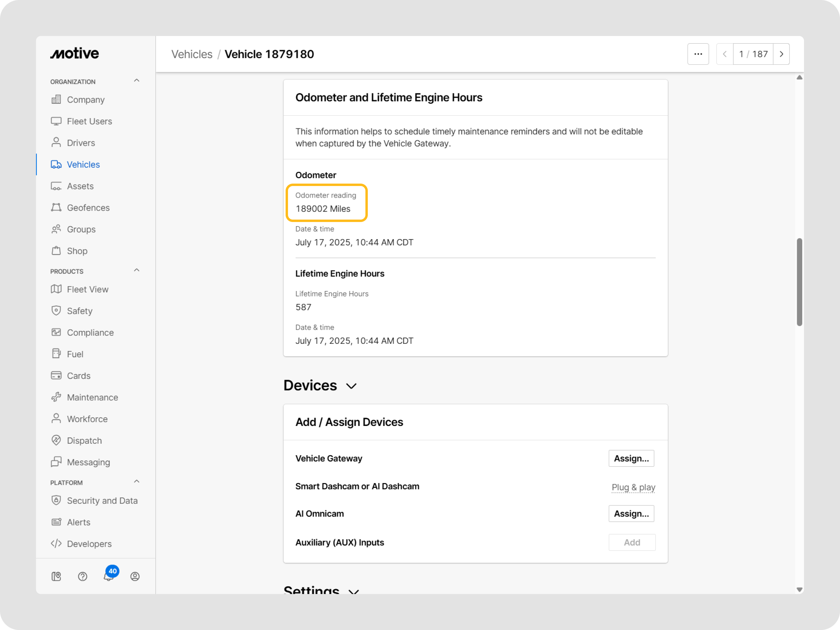Open the help question mark icon
This screenshot has height=630, width=840.
(x=82, y=577)
